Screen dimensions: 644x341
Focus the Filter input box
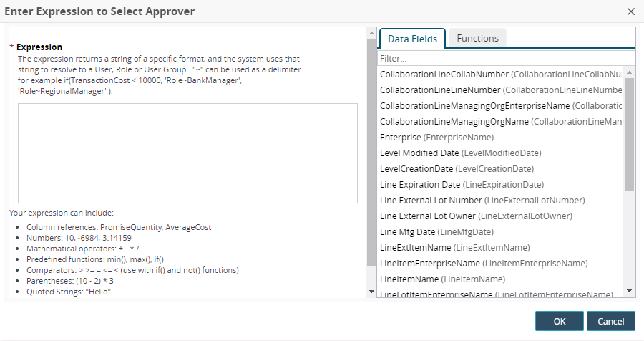[506, 58]
